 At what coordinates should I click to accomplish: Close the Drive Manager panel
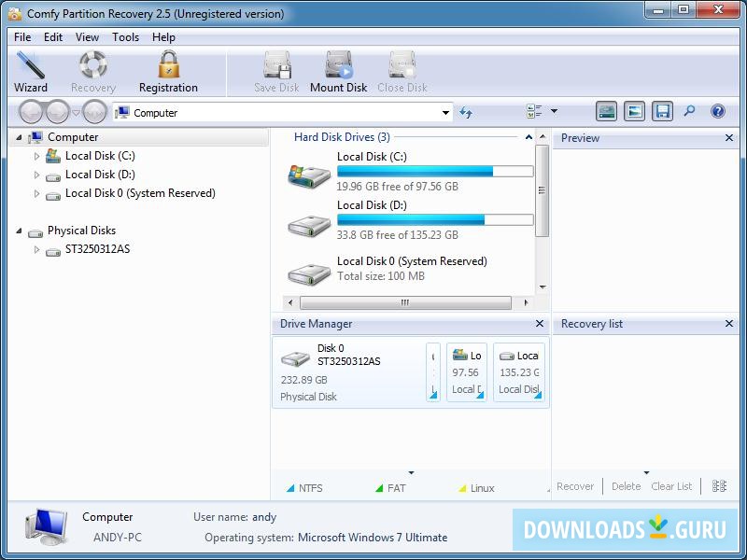pos(540,323)
